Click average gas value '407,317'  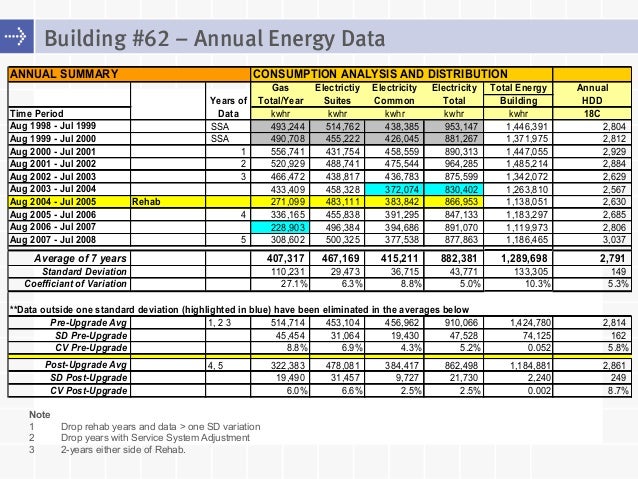pyautogui.click(x=286, y=258)
